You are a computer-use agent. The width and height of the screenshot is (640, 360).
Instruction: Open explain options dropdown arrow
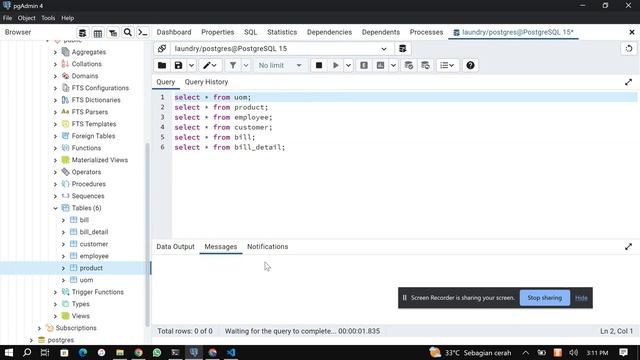click(x=393, y=65)
